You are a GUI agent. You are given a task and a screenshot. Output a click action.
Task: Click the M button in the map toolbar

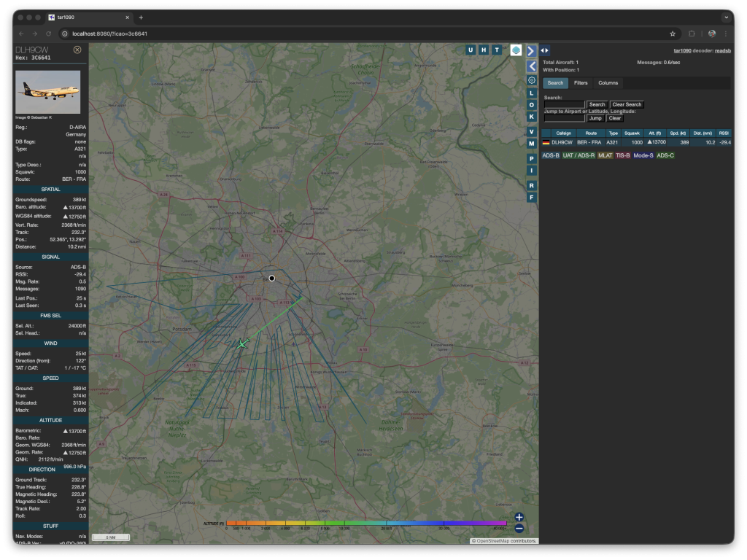click(531, 143)
